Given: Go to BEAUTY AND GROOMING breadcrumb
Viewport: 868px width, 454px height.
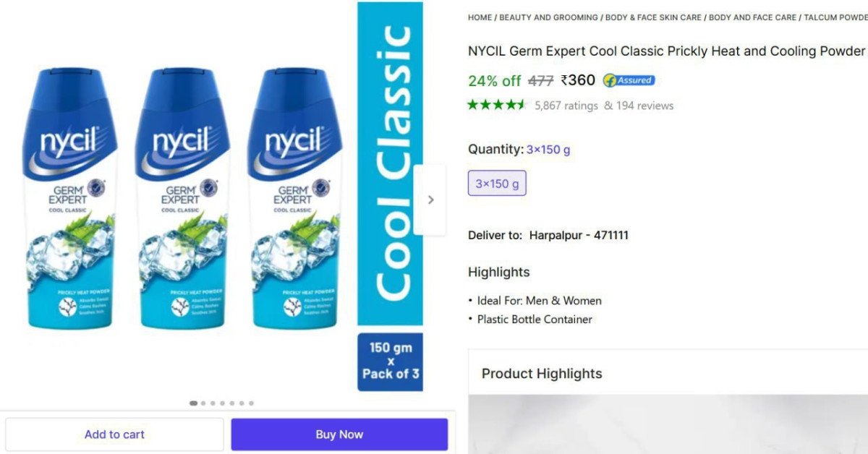Looking at the screenshot, I should point(548,17).
